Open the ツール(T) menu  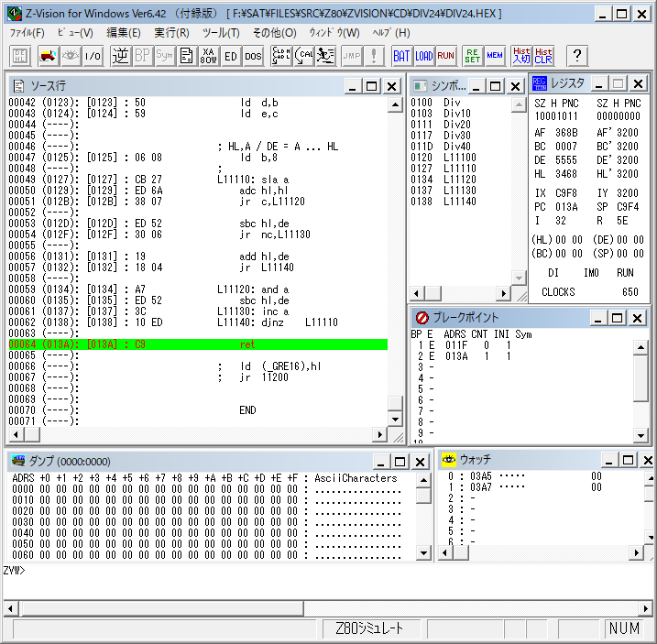(221, 33)
